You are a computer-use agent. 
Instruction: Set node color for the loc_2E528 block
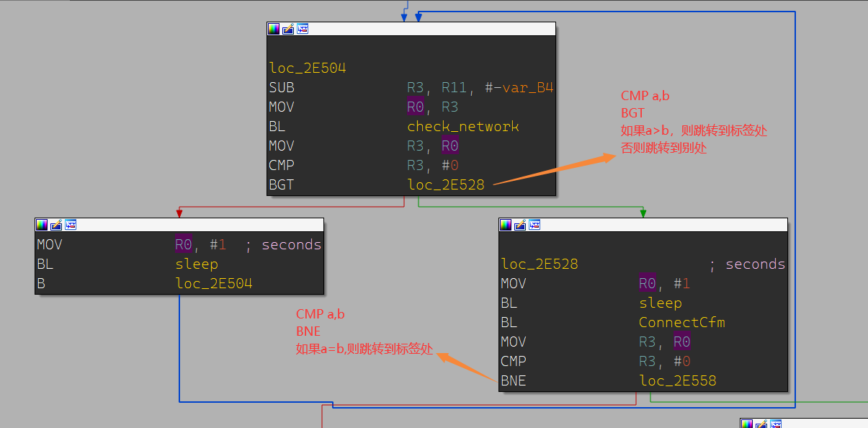506,225
